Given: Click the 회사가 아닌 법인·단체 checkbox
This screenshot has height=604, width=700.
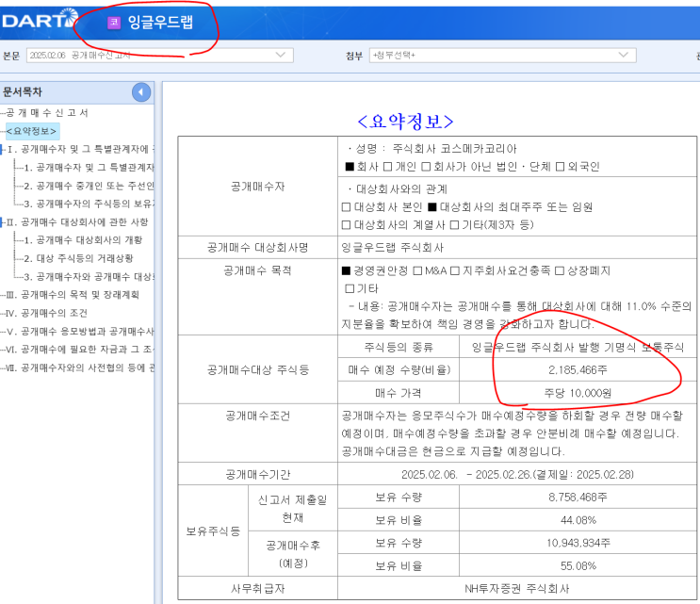Looking at the screenshot, I should point(427,167).
